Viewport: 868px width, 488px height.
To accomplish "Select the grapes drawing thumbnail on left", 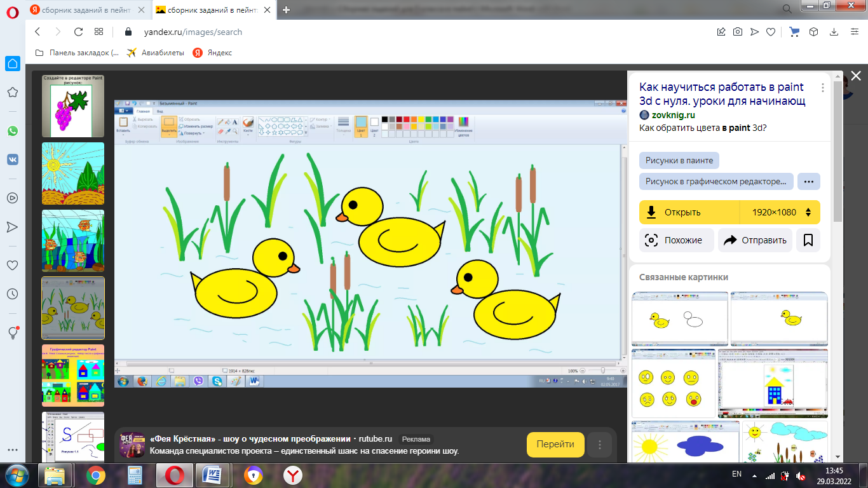I will click(x=72, y=106).
